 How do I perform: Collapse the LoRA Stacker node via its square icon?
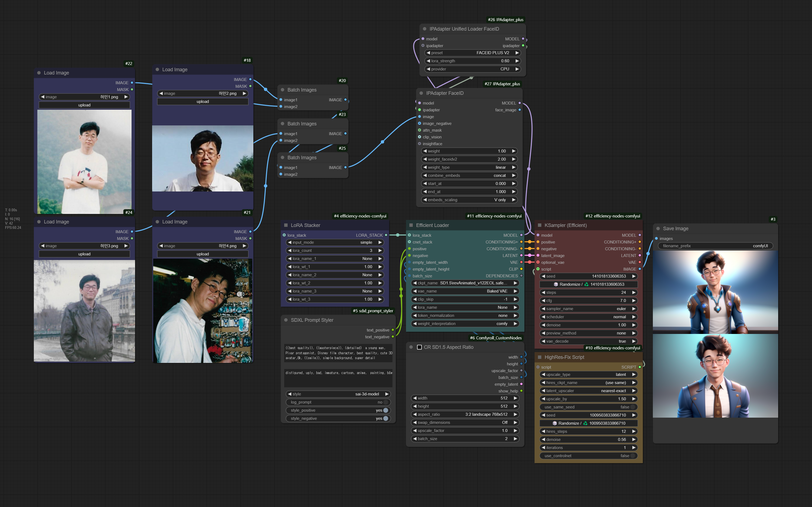pos(286,225)
